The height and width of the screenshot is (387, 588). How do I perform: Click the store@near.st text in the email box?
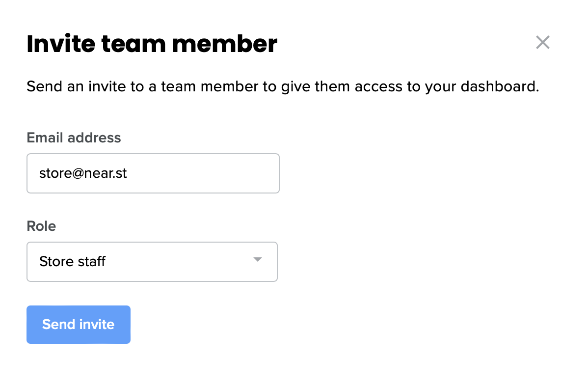point(83,173)
